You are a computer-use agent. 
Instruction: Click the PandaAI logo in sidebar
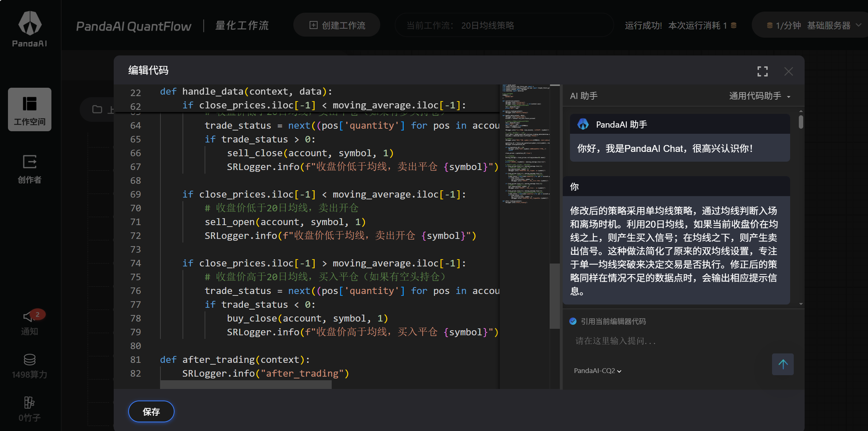coord(30,29)
